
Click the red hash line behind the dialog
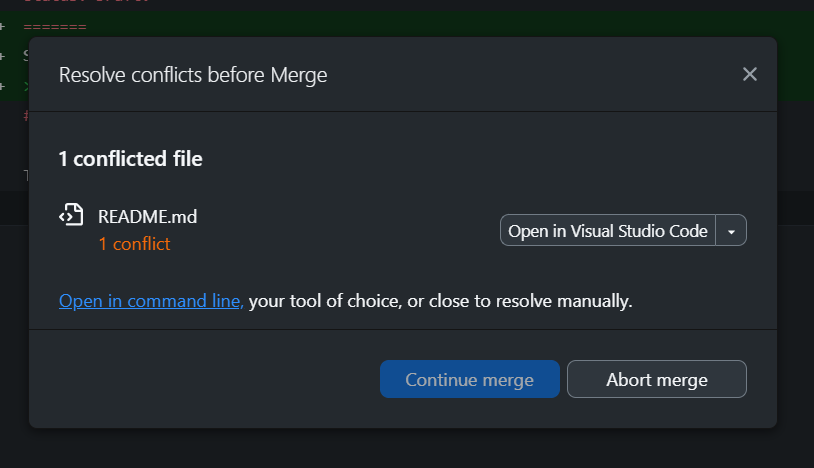[x=26, y=116]
